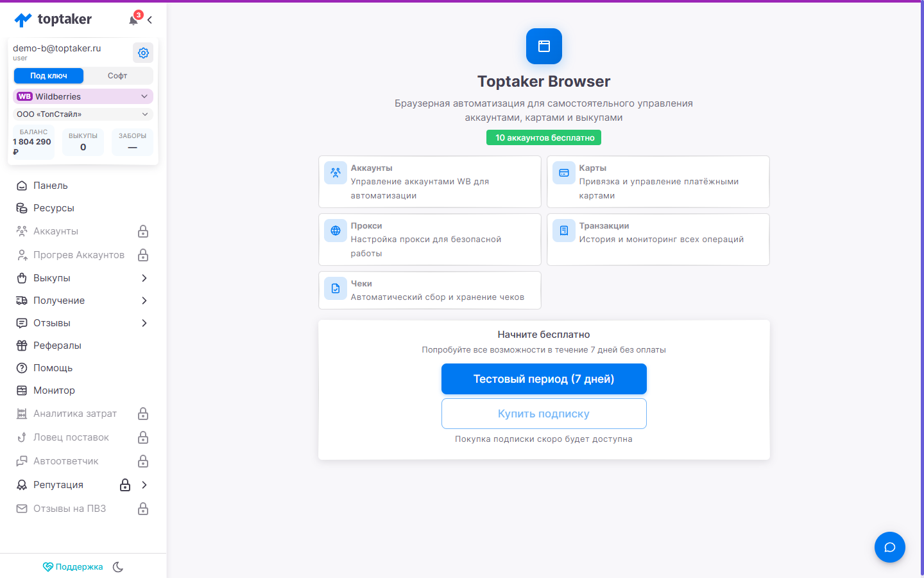Click the Toptaker Browser window icon
This screenshot has height=578, width=924.
[x=544, y=46]
